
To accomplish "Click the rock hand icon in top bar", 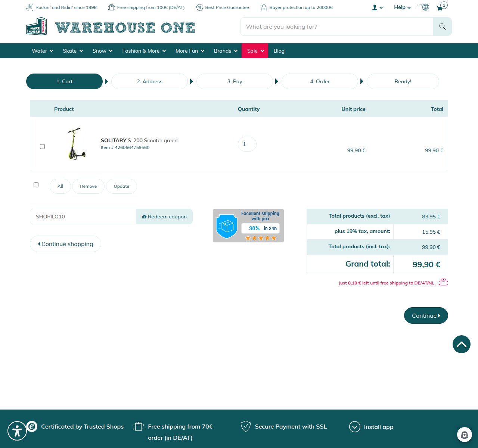I will 30,7.
